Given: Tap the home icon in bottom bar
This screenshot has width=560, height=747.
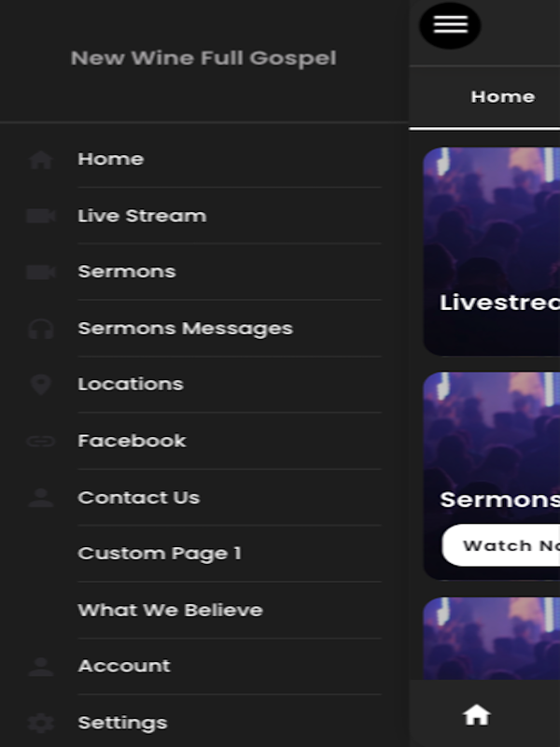Looking at the screenshot, I should click(x=476, y=715).
